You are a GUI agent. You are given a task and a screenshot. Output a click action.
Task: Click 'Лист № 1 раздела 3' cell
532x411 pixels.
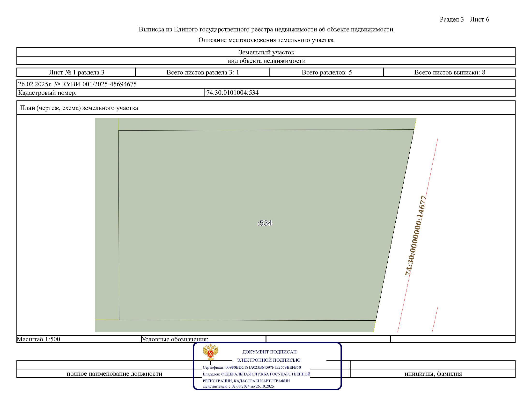pyautogui.click(x=76, y=72)
